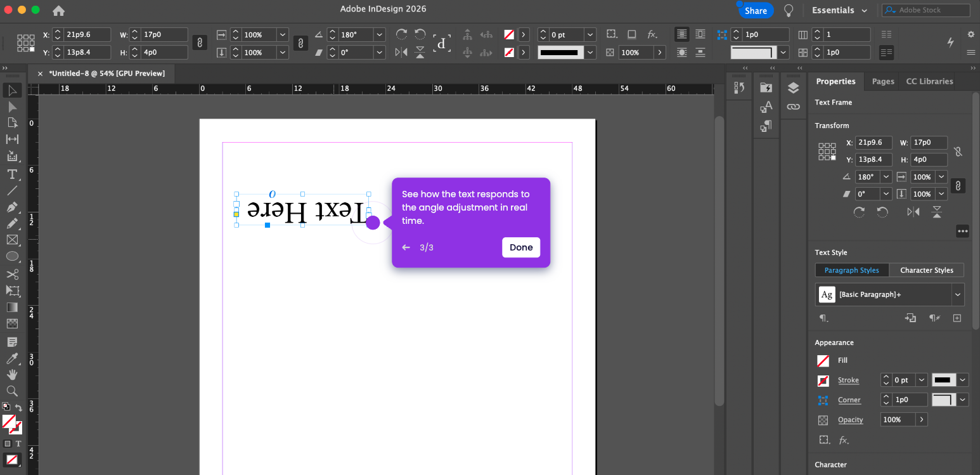This screenshot has width=980, height=475.
Task: Expand the Basic Paragraph style dropdown
Action: pyautogui.click(x=957, y=295)
